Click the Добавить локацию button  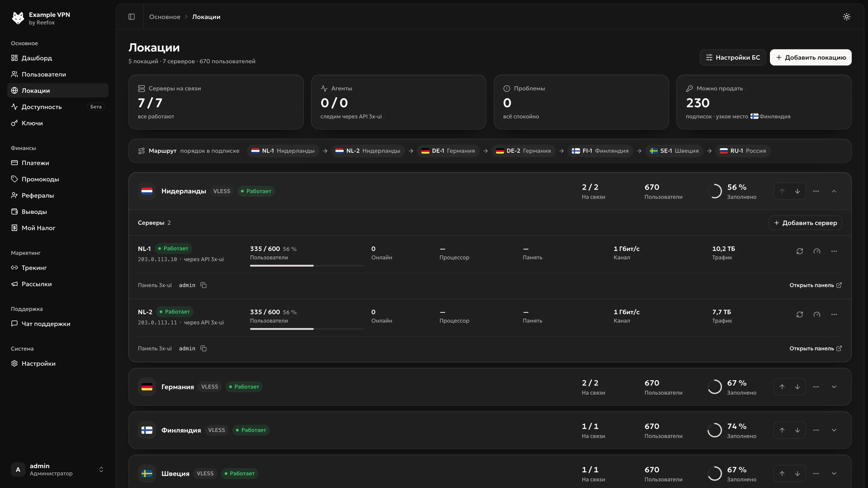pyautogui.click(x=810, y=57)
